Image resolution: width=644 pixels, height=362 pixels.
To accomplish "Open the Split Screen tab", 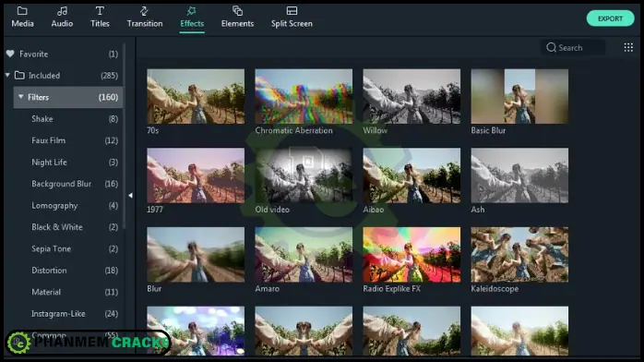I will tap(292, 18).
